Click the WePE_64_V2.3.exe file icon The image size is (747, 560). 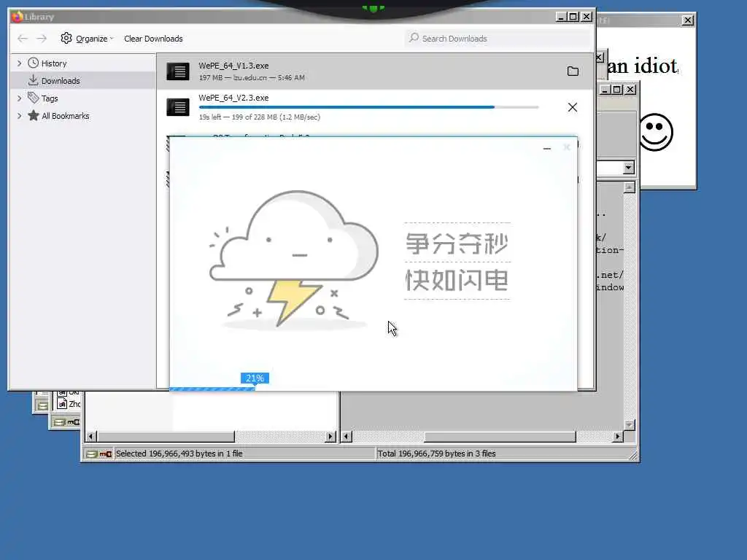pos(178,107)
